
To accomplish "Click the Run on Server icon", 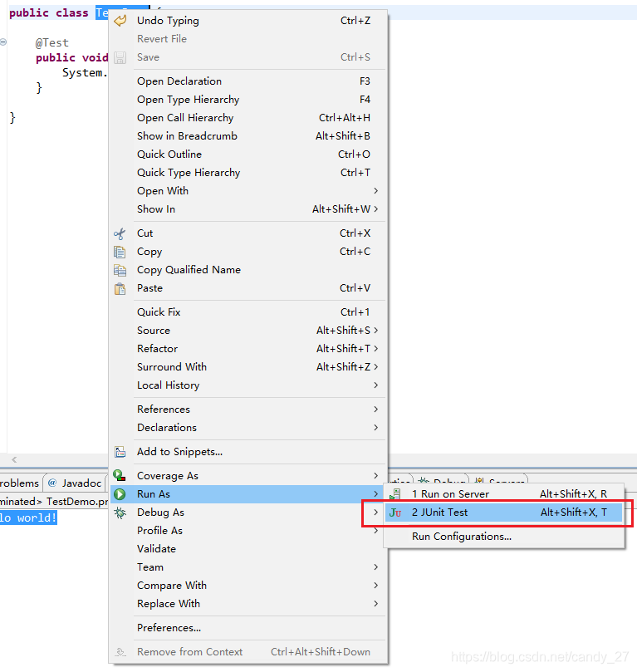I will pyautogui.click(x=395, y=494).
